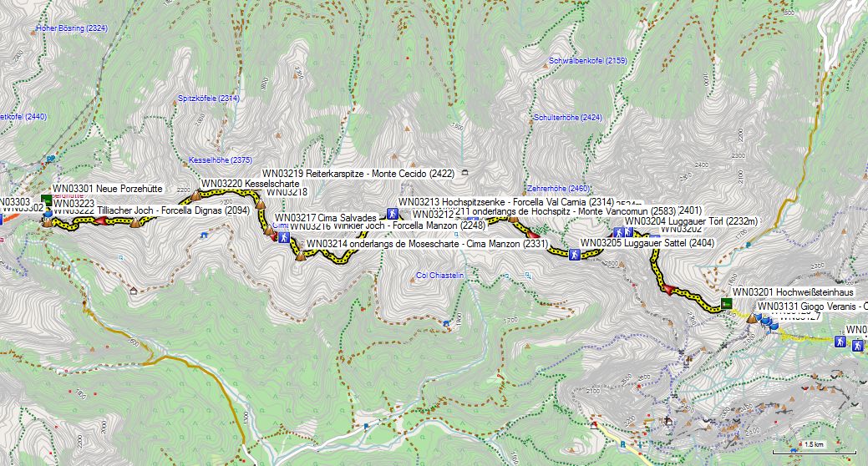Image resolution: width=868 pixels, height=466 pixels.
Task: Select the summit icon at Giogo Veranis
Action: point(751,318)
